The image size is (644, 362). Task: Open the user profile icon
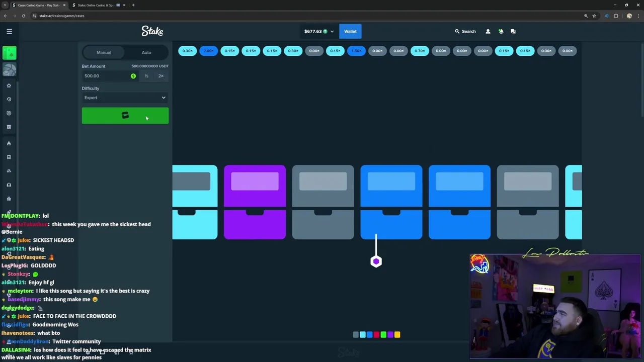[x=488, y=31]
